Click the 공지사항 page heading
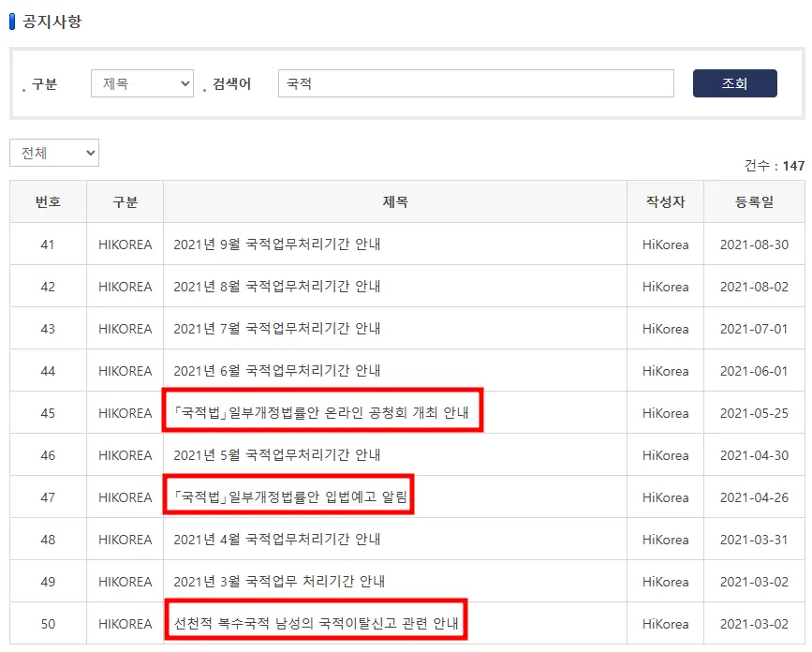812x652 pixels. coord(52,22)
